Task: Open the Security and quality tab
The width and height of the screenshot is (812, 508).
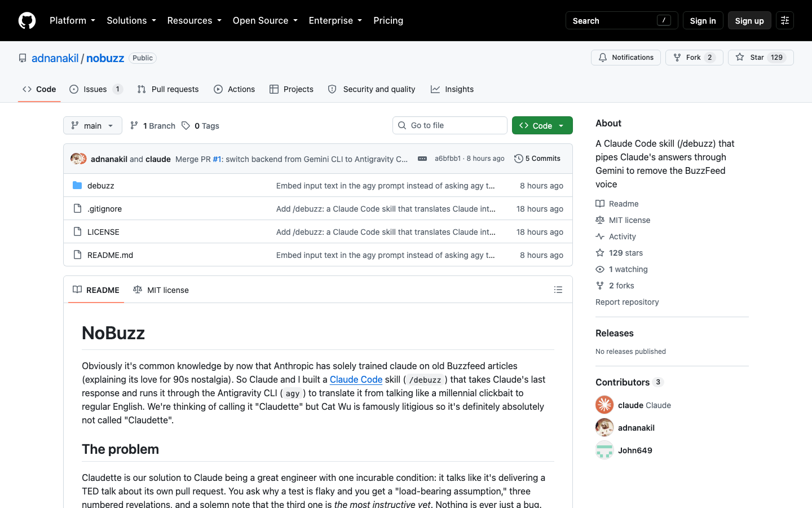Action: [x=372, y=89]
